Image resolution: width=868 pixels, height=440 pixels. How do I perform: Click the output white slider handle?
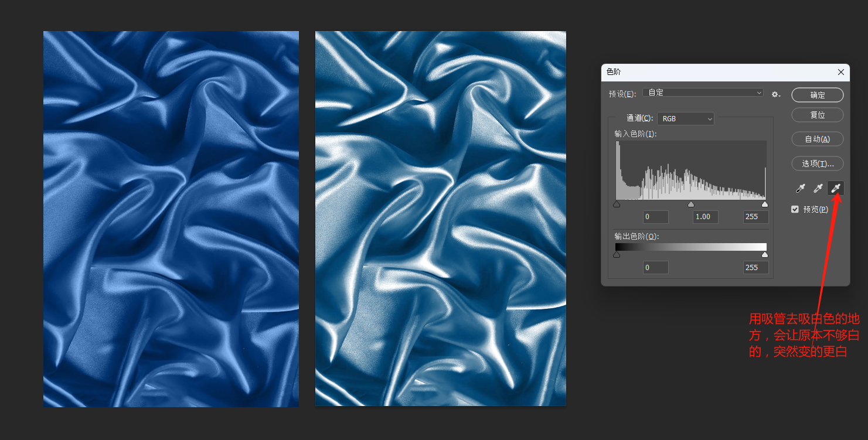pos(765,255)
